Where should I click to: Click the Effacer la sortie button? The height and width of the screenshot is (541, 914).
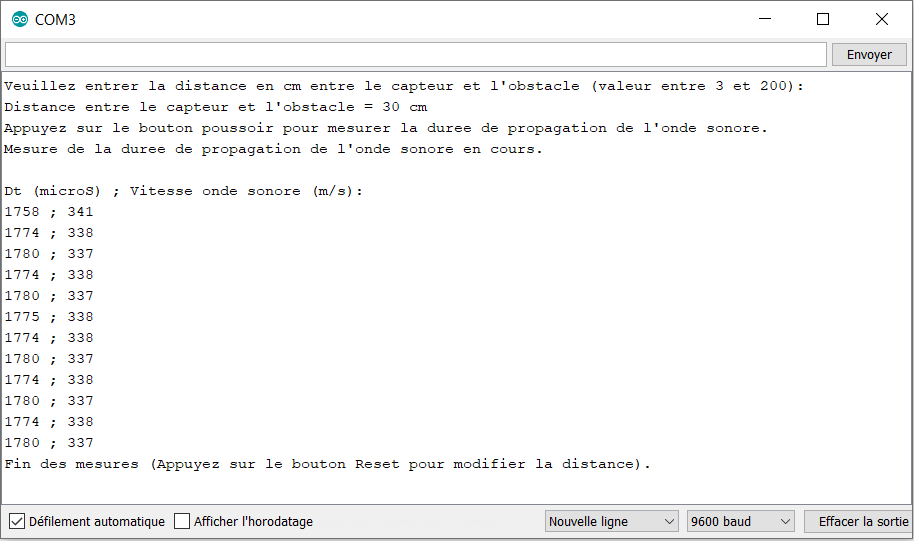(862, 521)
